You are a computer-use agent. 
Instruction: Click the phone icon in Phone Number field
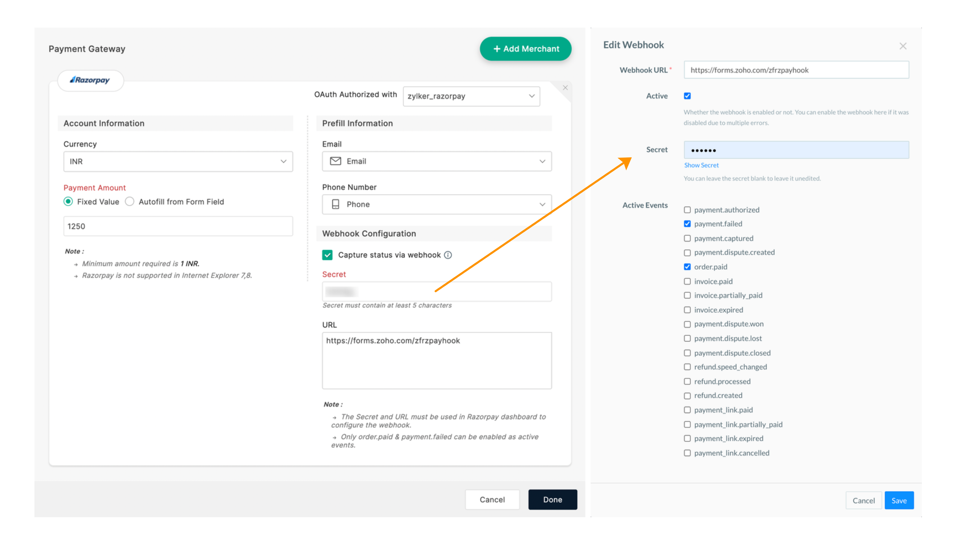click(335, 204)
